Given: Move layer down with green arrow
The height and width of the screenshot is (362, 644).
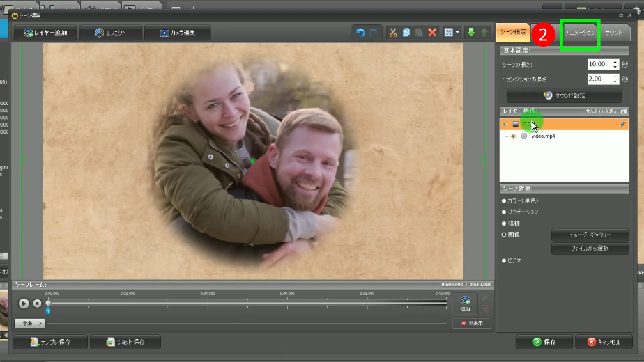Looking at the screenshot, I should (x=470, y=33).
